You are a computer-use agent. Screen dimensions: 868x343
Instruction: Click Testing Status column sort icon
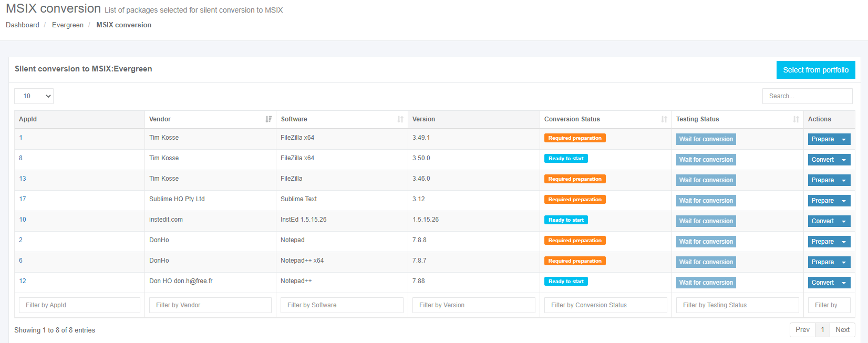(x=796, y=119)
